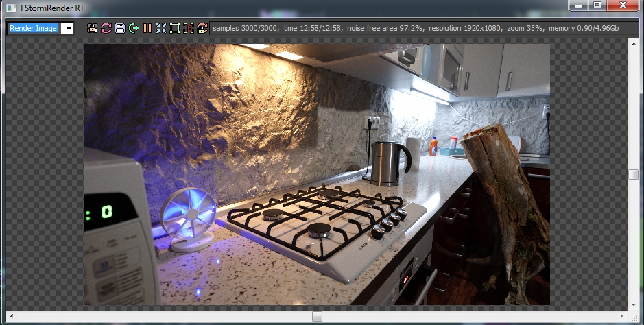Click the horizontal scrollbar left arrow
Viewport: 644px width, 325px height.
[x=11, y=316]
